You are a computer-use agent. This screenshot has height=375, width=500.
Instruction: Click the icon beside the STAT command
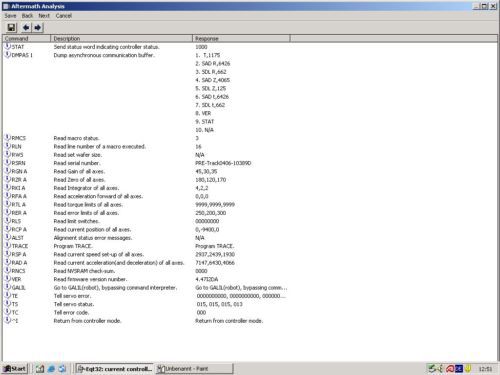[7, 46]
